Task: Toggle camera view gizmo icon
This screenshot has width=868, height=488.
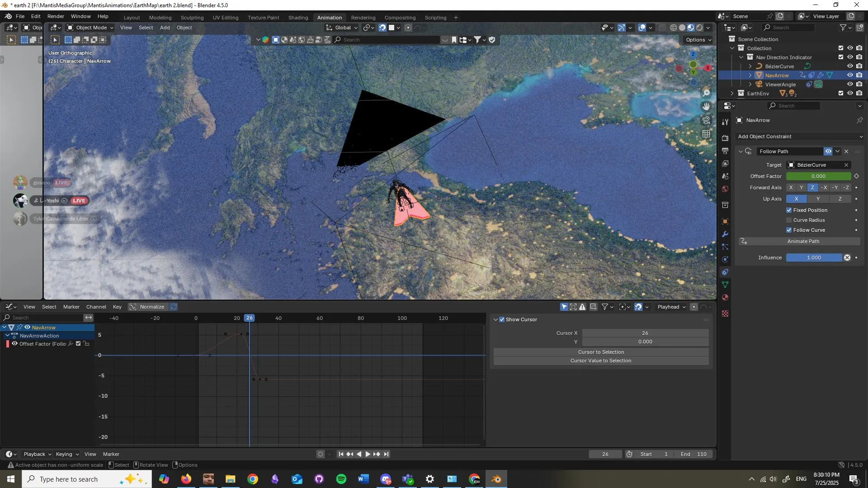Action: pos(706,120)
